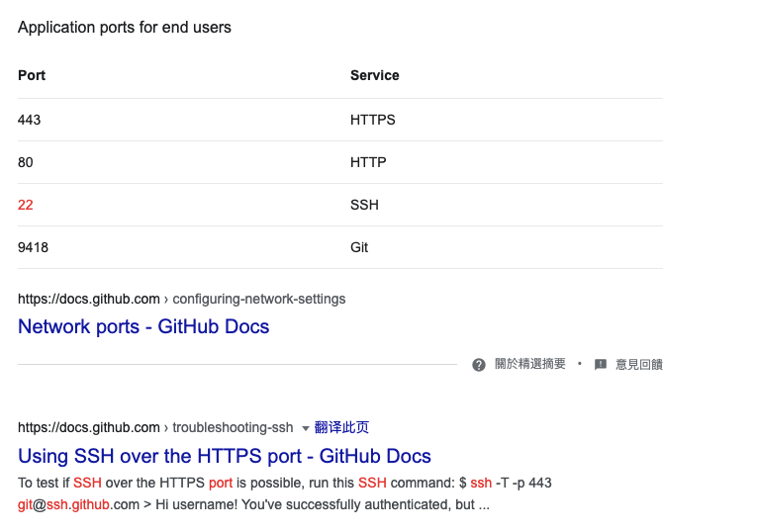Click the HTTP service cell
The height and width of the screenshot is (532, 757).
coord(368,162)
